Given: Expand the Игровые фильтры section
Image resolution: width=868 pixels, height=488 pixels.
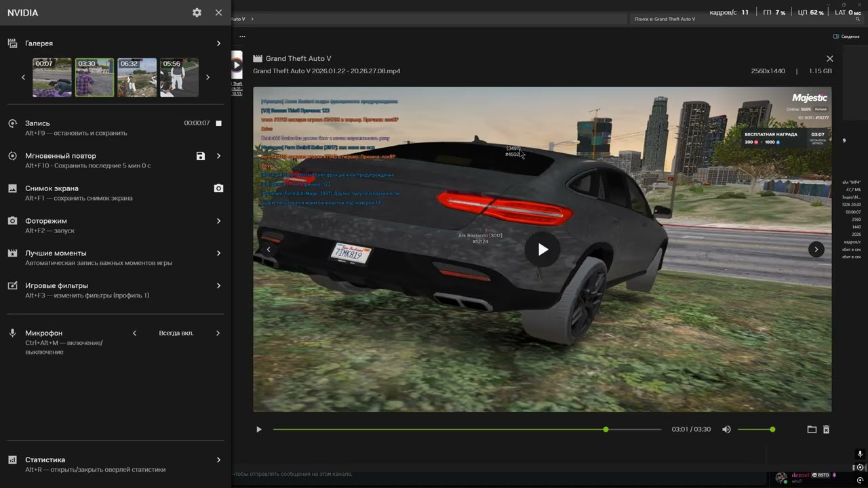Looking at the screenshot, I should (x=218, y=286).
